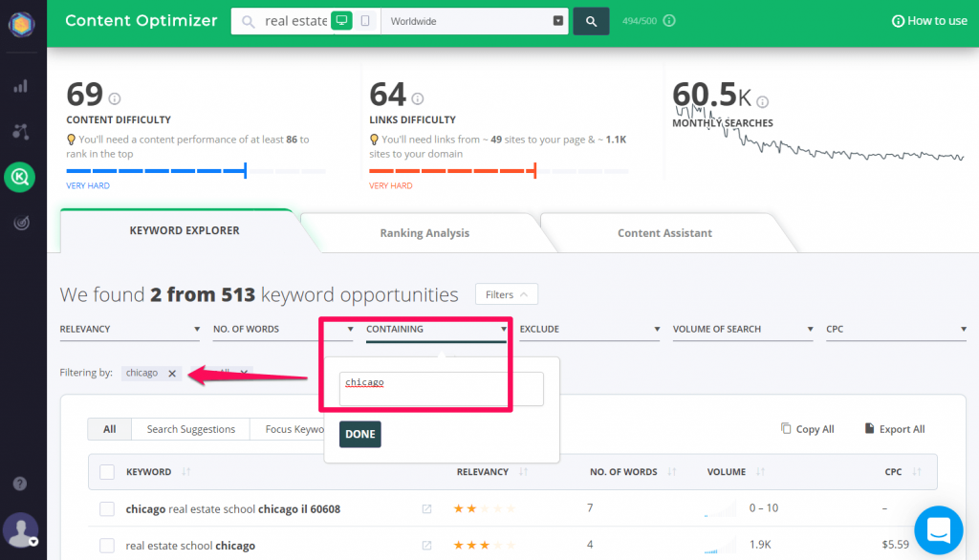This screenshot has width=979, height=560.
Task: Click the search magnifier icon inside input
Action: coord(248,22)
